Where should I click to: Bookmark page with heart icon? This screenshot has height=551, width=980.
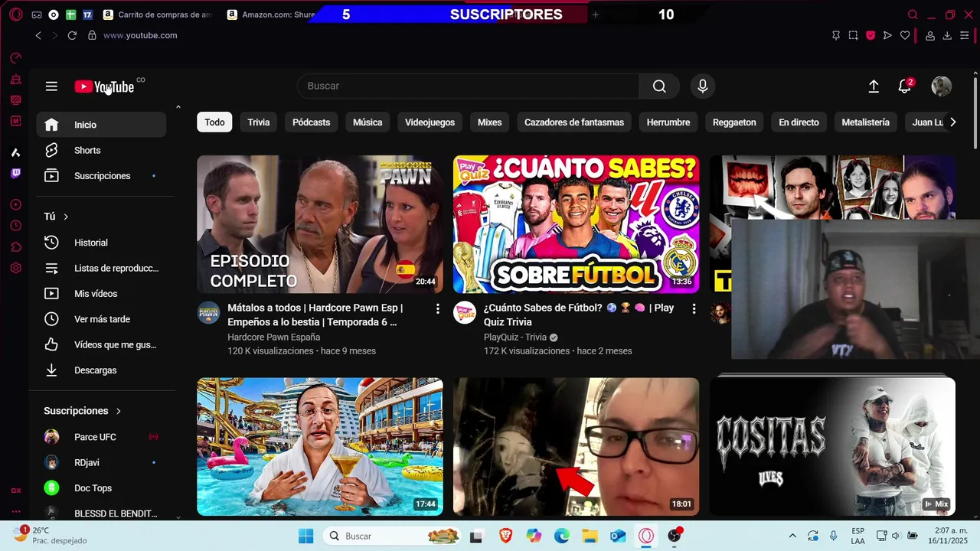click(x=905, y=35)
